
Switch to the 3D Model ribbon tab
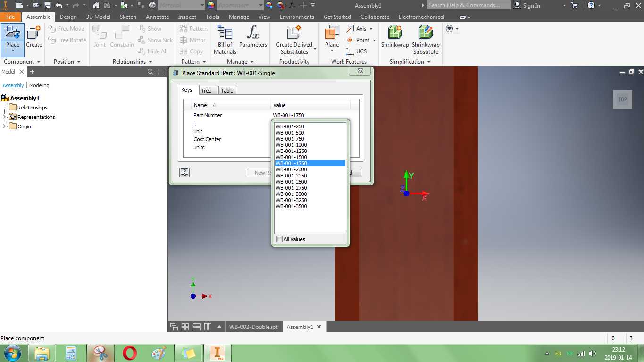[x=98, y=17]
